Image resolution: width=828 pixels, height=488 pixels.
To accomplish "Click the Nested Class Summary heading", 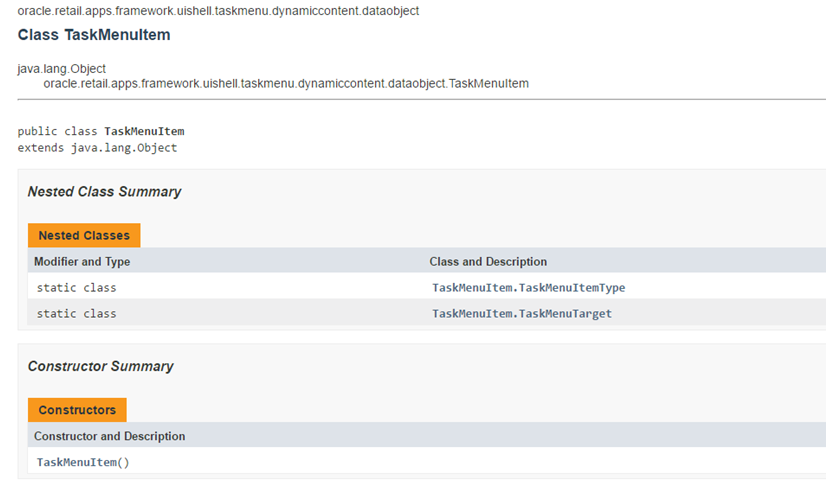I will click(x=104, y=192).
